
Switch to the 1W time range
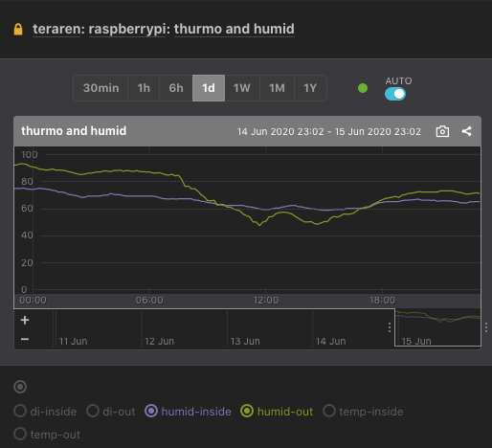(x=242, y=88)
